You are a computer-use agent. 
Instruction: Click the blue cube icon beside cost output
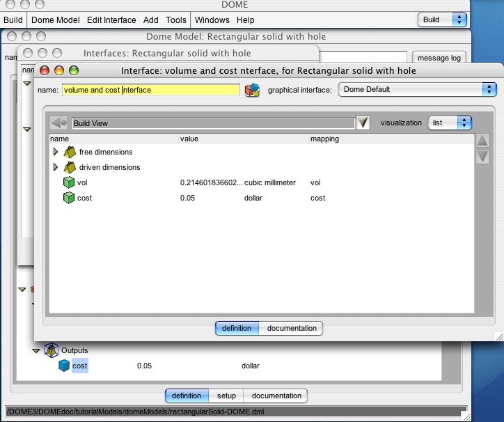pyautogui.click(x=64, y=366)
